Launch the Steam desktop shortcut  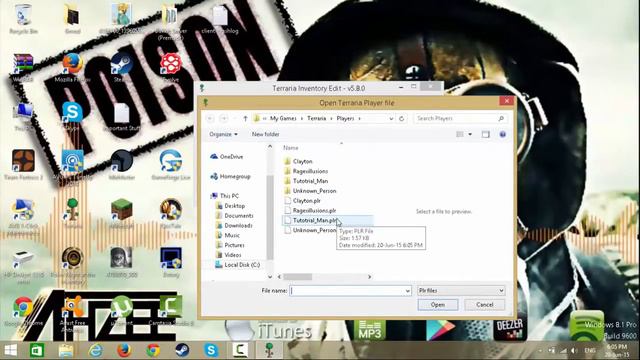(121, 67)
